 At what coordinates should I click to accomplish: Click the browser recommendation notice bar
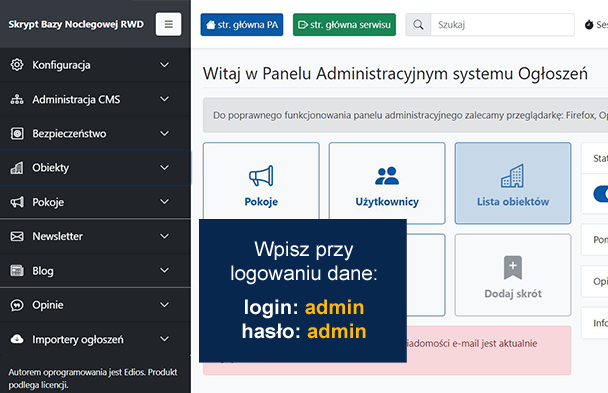tap(406, 115)
